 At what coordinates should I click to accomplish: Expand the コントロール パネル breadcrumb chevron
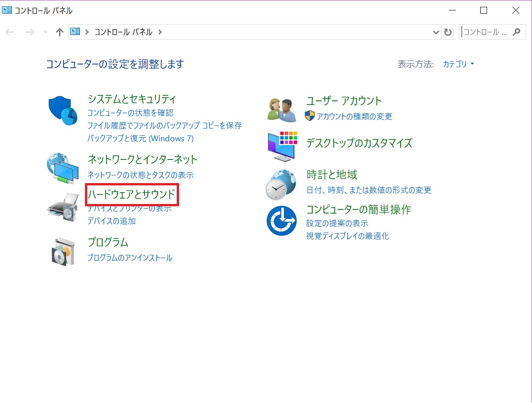[160, 32]
